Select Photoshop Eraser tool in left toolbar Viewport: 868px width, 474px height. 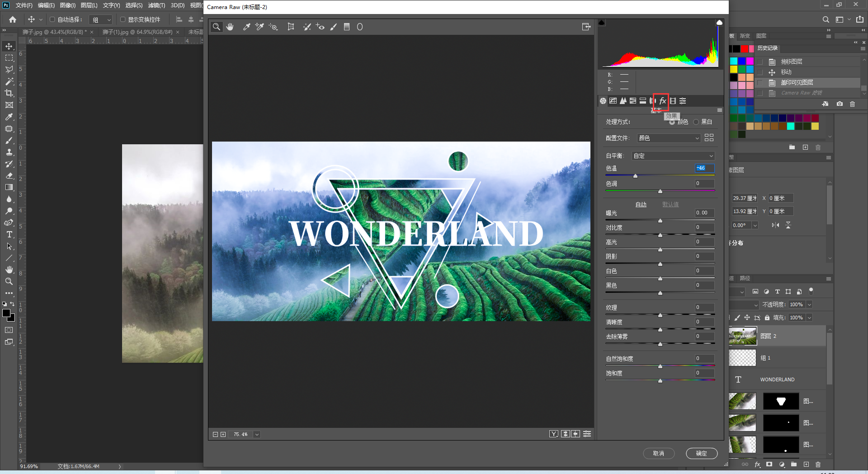pos(9,175)
